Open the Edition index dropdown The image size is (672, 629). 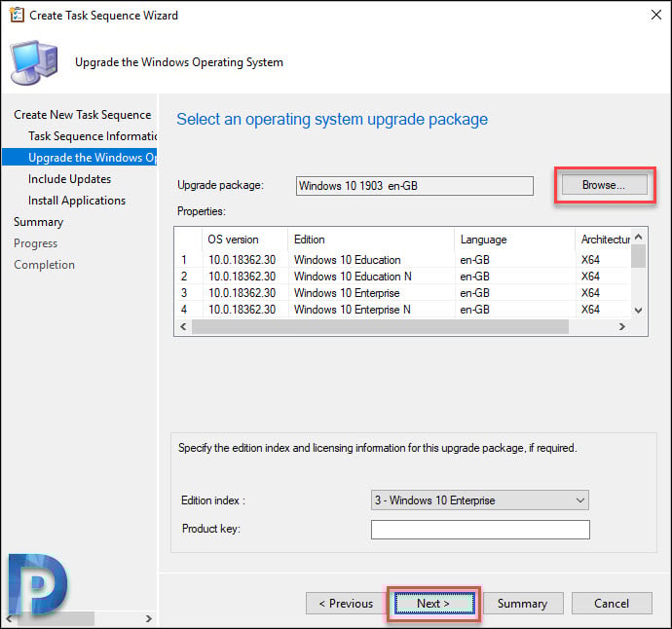click(x=480, y=500)
